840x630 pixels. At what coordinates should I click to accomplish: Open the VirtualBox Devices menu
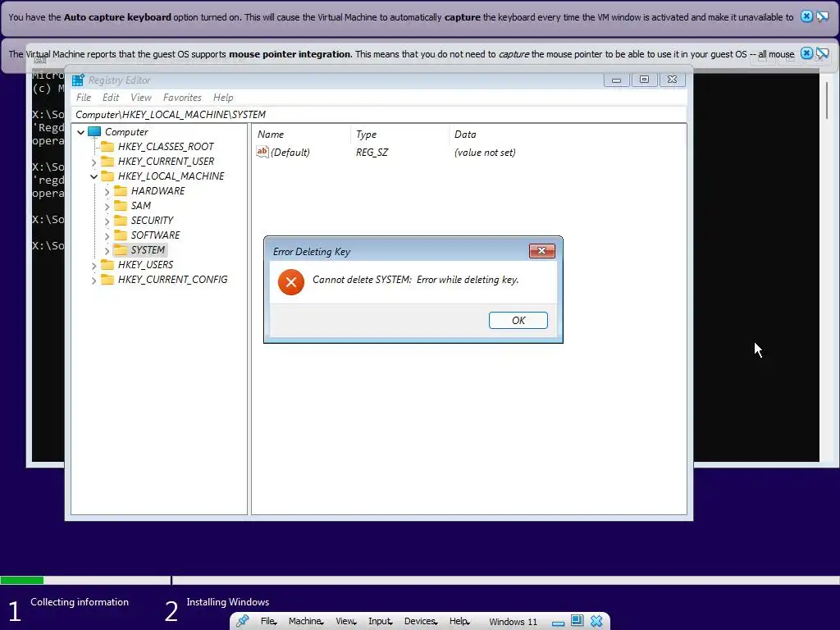click(x=421, y=621)
